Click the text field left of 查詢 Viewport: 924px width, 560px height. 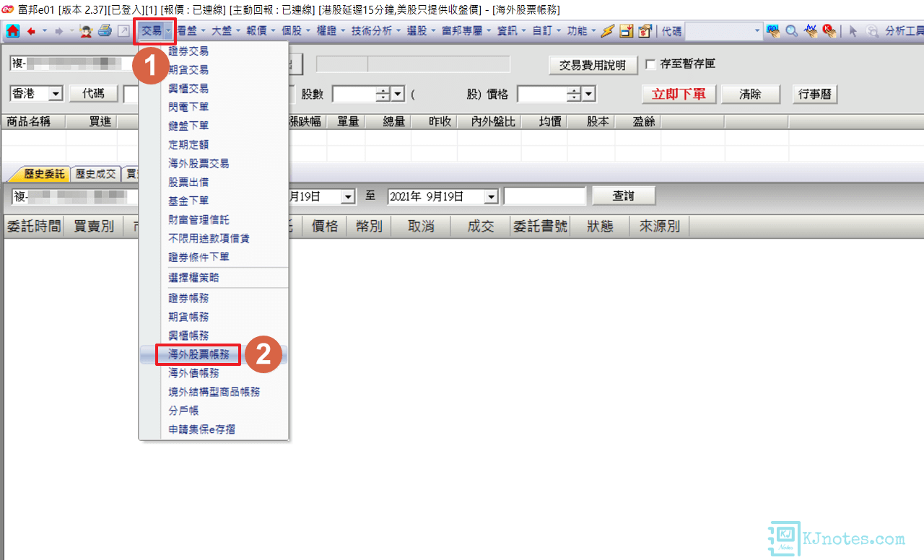click(545, 196)
